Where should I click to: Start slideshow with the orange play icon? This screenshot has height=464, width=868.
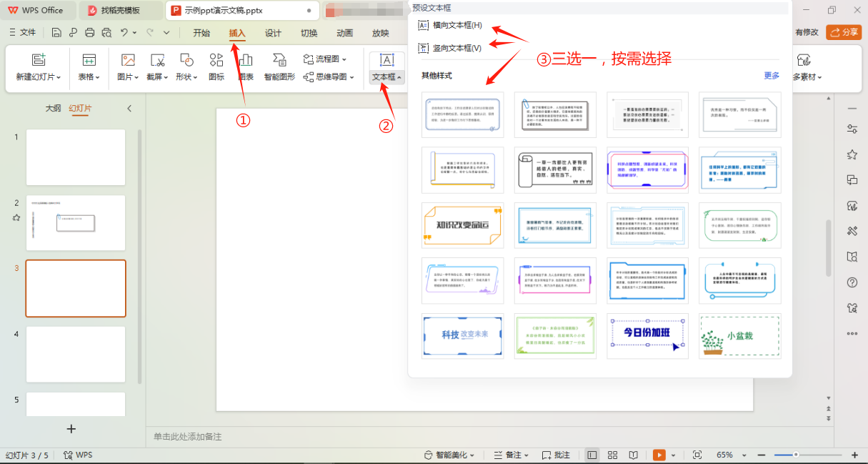[658, 455]
